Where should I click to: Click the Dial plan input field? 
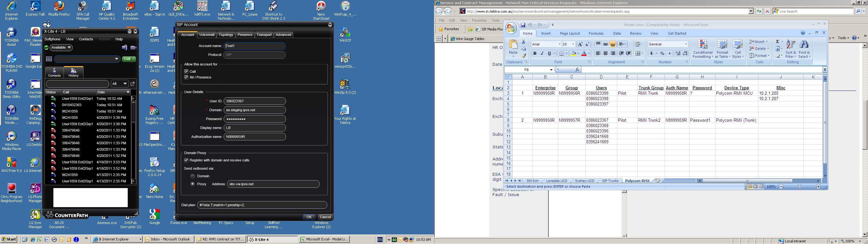click(x=262, y=205)
